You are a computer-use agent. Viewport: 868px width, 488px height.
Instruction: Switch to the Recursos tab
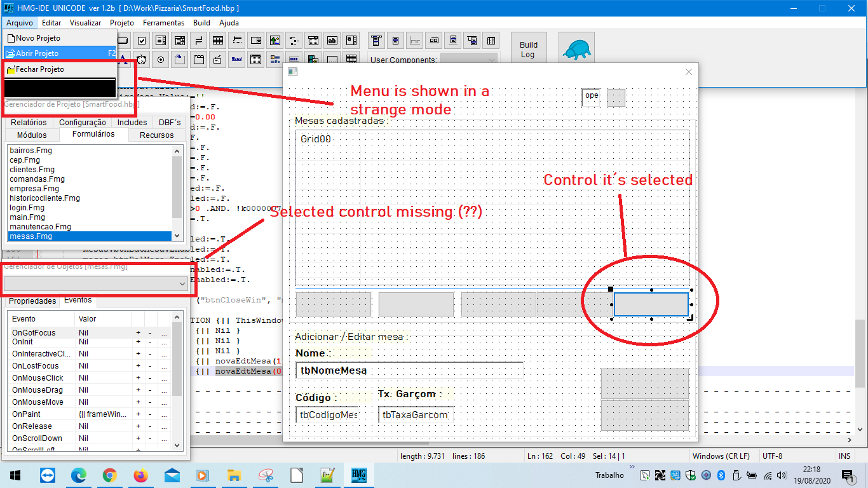[x=157, y=135]
